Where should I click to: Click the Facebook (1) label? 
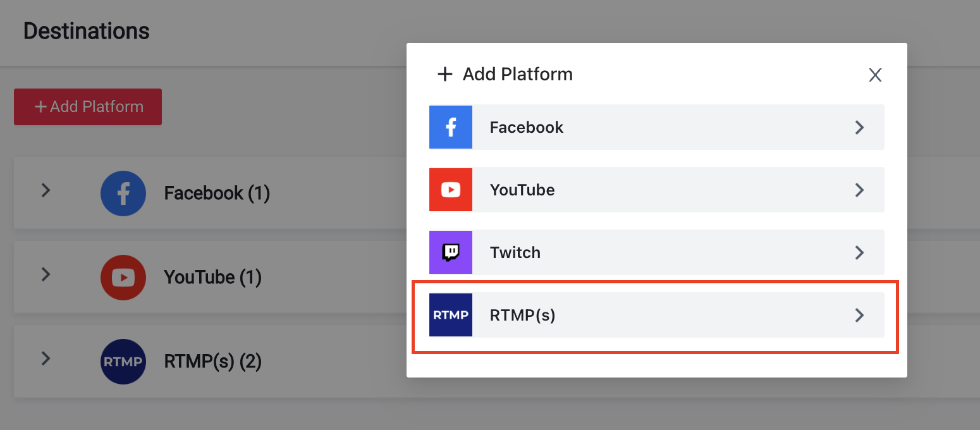click(x=217, y=193)
